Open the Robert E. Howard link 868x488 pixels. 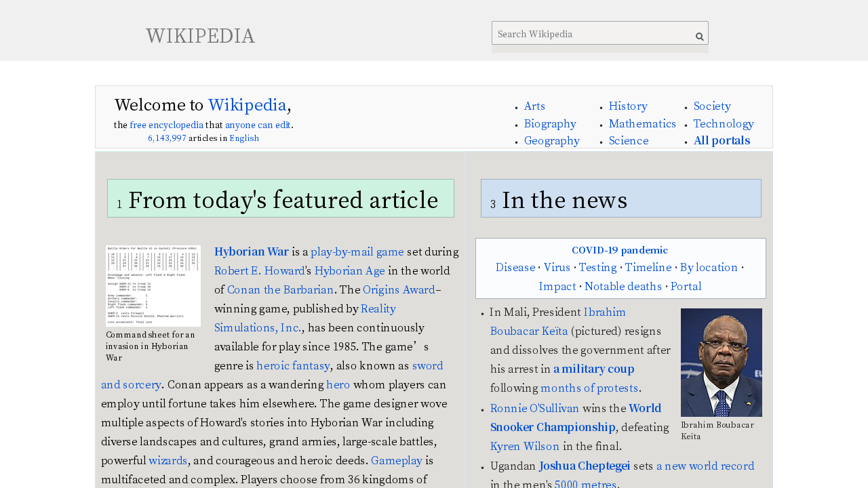pyautogui.click(x=260, y=271)
